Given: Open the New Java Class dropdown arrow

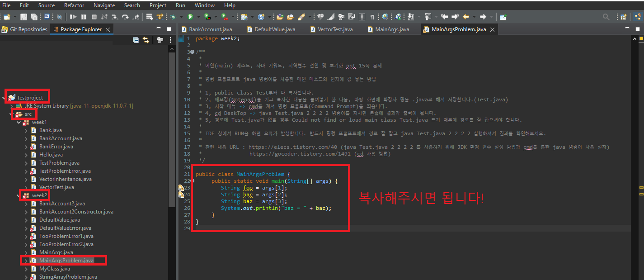Looking at the screenshot, I should 269,17.
